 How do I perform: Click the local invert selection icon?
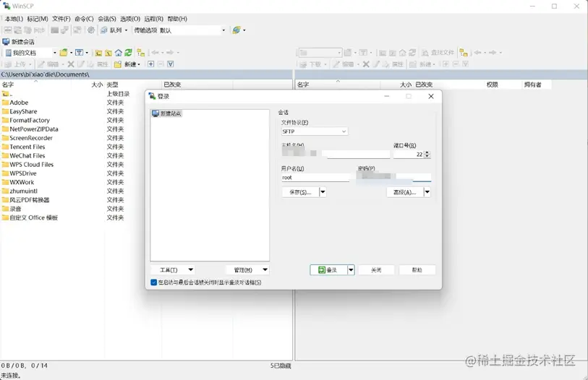[170, 64]
